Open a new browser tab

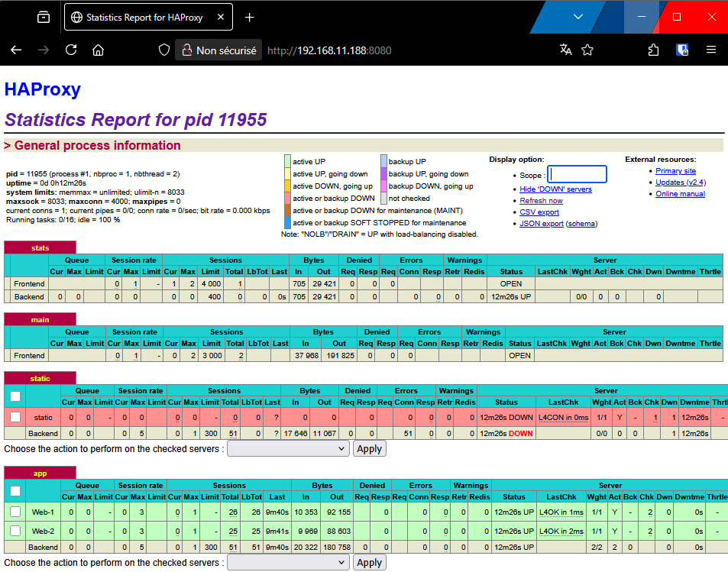pos(249,17)
